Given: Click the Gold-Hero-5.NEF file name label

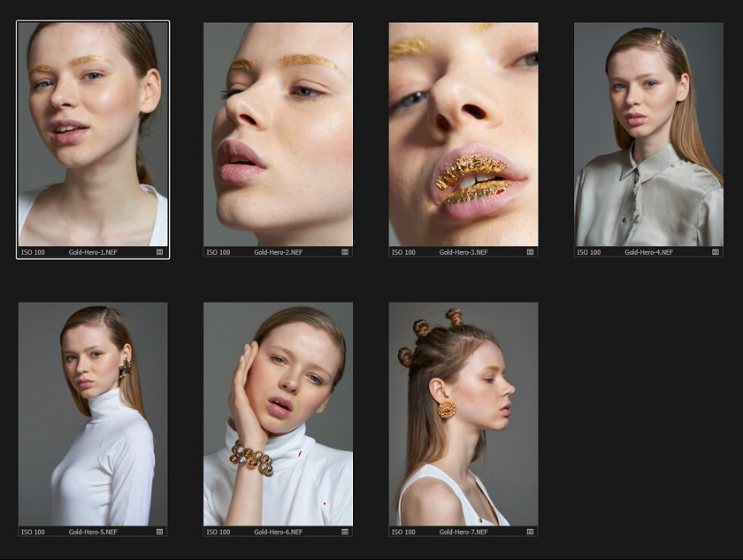Looking at the screenshot, I should (93, 532).
